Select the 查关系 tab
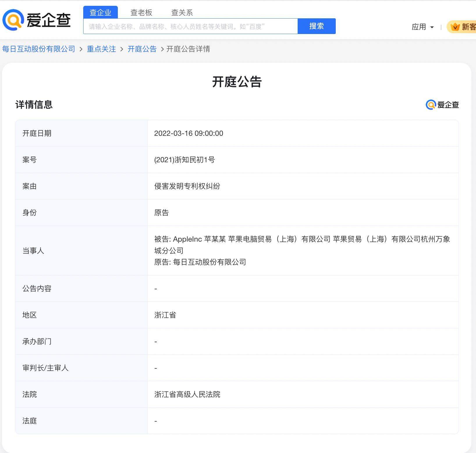 (182, 13)
